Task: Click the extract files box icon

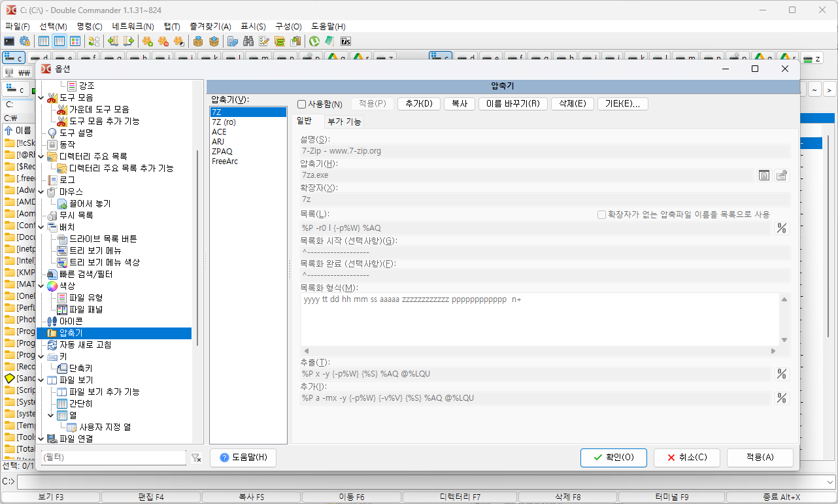Action: [214, 41]
